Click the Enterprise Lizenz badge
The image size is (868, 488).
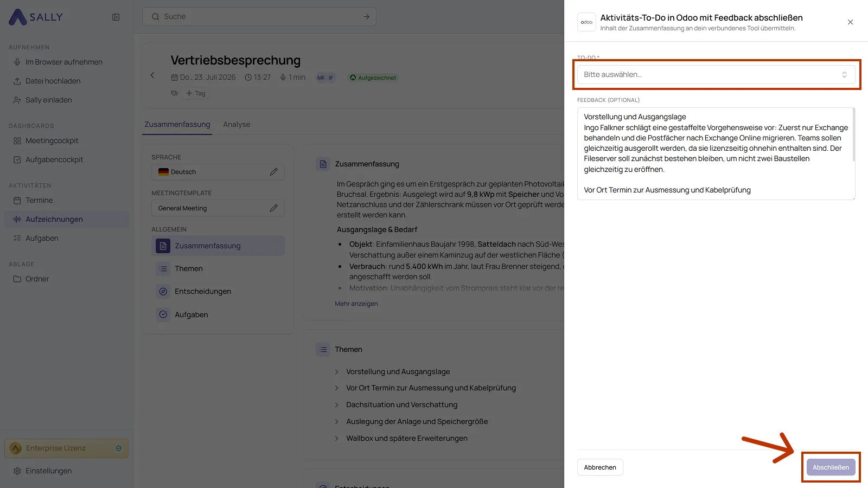coord(66,448)
